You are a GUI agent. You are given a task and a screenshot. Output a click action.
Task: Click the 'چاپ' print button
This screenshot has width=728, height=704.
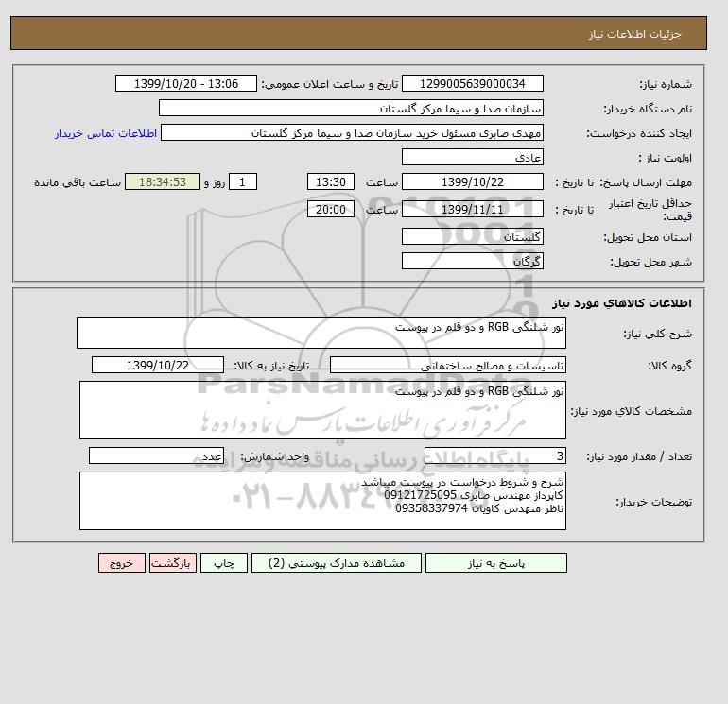pos(224,563)
